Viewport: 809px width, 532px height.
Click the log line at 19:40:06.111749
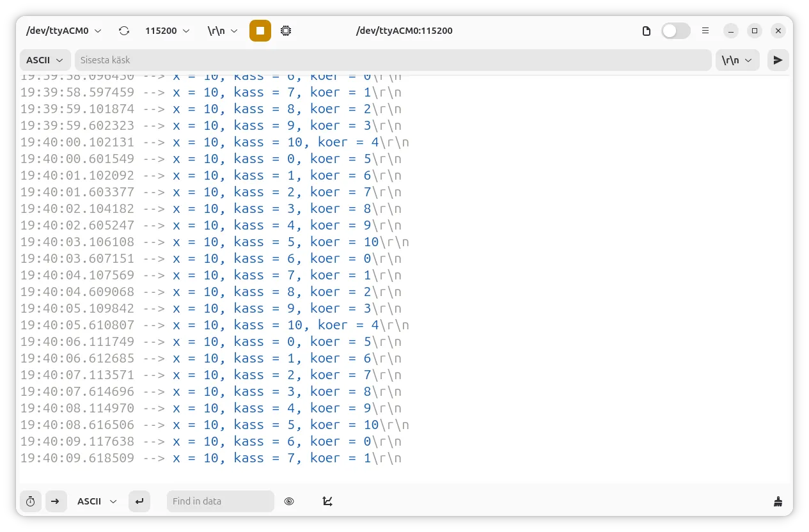211,341
